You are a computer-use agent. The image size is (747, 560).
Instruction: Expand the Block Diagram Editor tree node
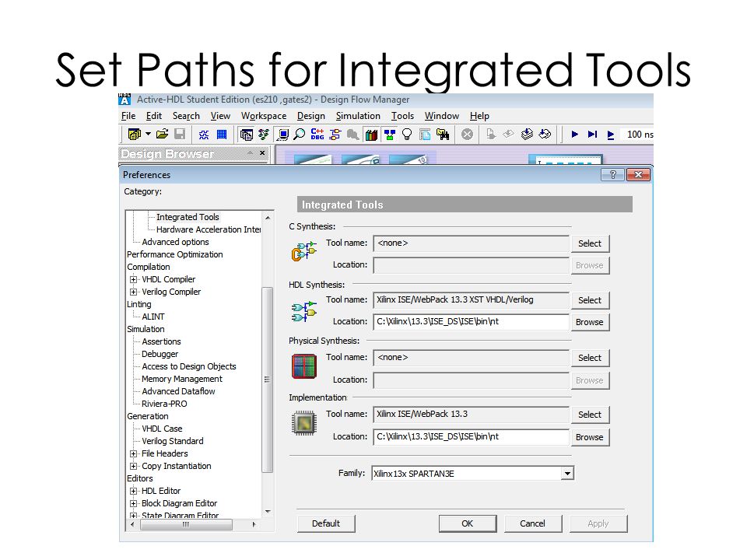133,503
